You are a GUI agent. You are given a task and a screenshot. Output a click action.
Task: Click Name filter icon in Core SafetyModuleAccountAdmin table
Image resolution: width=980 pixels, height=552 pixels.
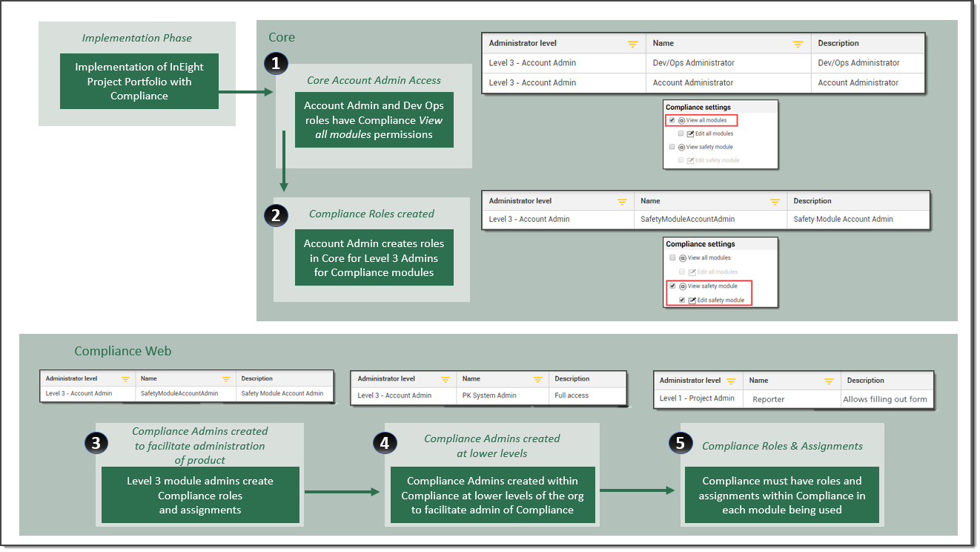775,202
